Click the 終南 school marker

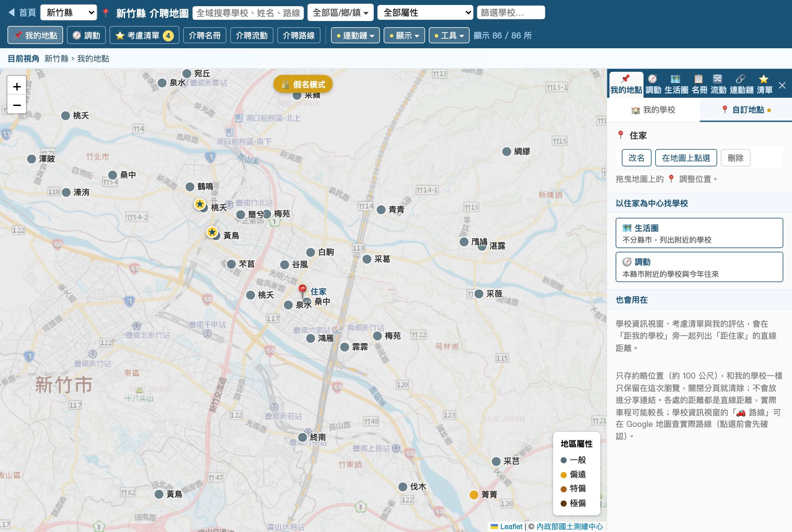(302, 437)
